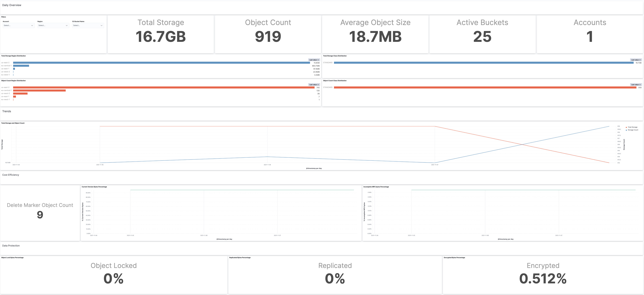Click Last value info icon in Object Count Class panel

coord(640,85)
